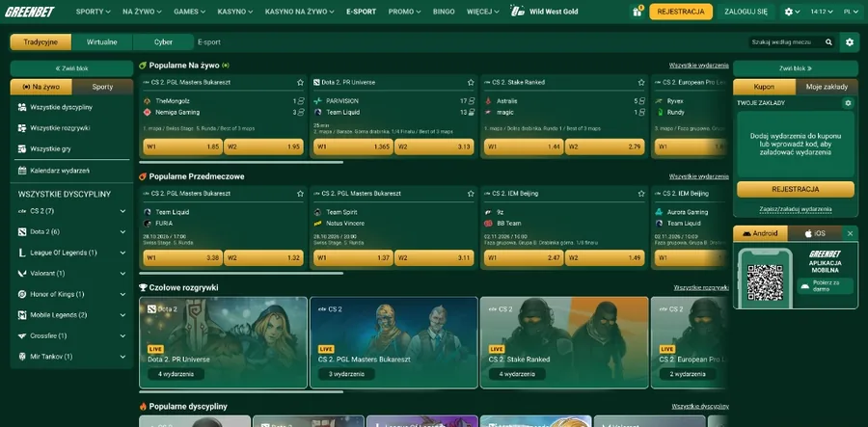The image size is (868, 427).
Task: Expand the Dota 2 (6) discipline chevron
Action: click(122, 231)
